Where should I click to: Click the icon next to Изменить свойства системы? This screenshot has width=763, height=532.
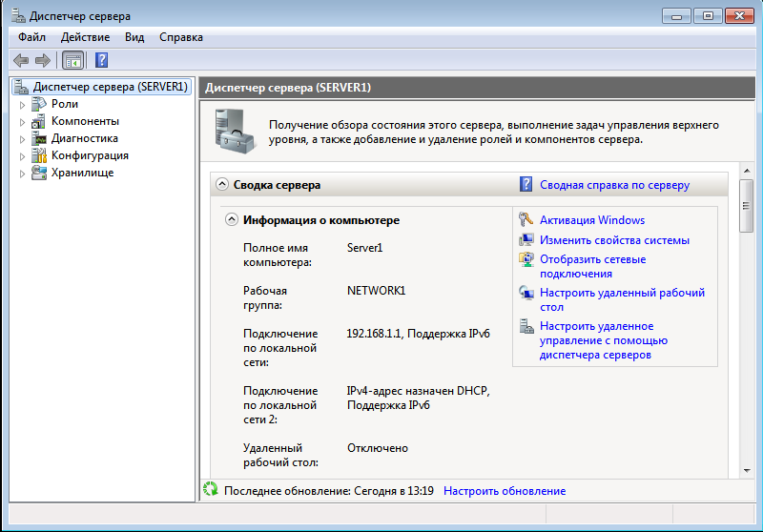pos(526,239)
